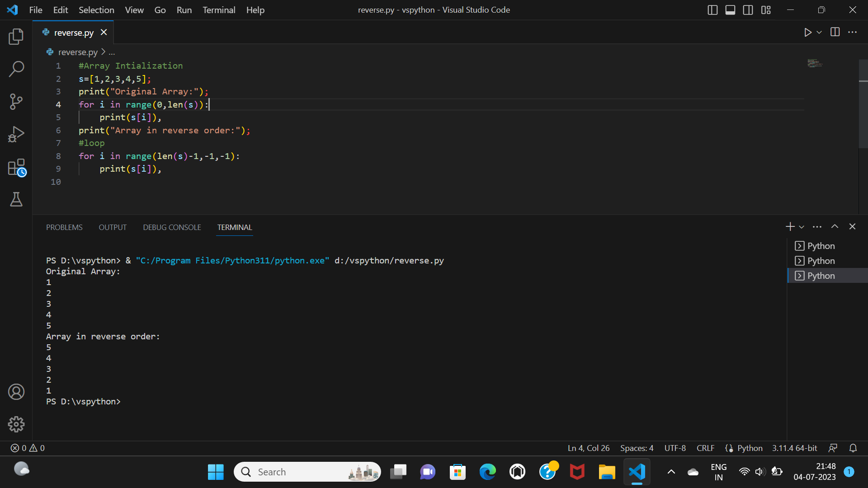Screen dimensions: 868x488
Task: Open the notifications bell
Action: (853, 448)
